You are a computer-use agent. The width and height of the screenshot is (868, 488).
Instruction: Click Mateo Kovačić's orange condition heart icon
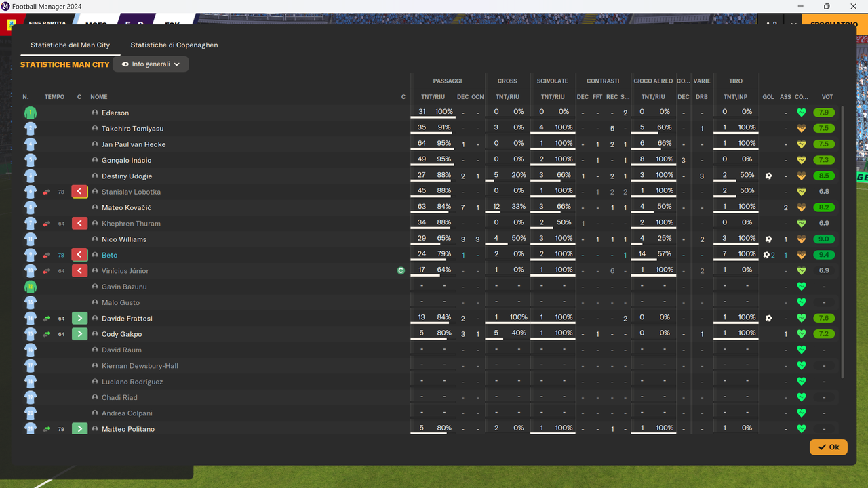click(x=801, y=208)
